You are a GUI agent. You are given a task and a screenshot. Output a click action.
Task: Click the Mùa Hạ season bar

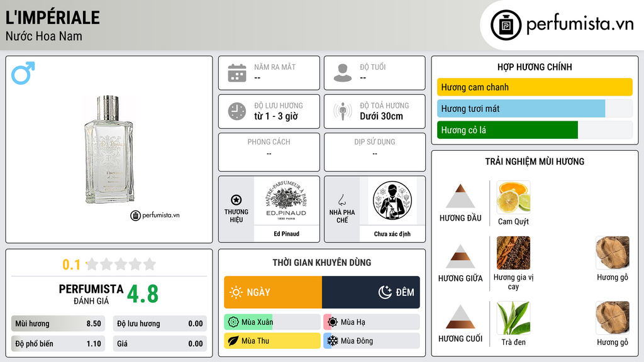[371, 322]
